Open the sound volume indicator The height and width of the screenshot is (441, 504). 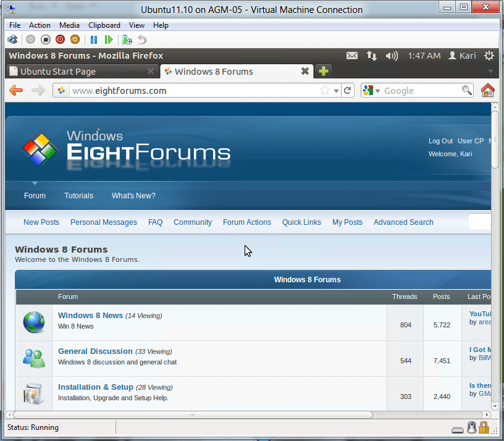tap(392, 56)
